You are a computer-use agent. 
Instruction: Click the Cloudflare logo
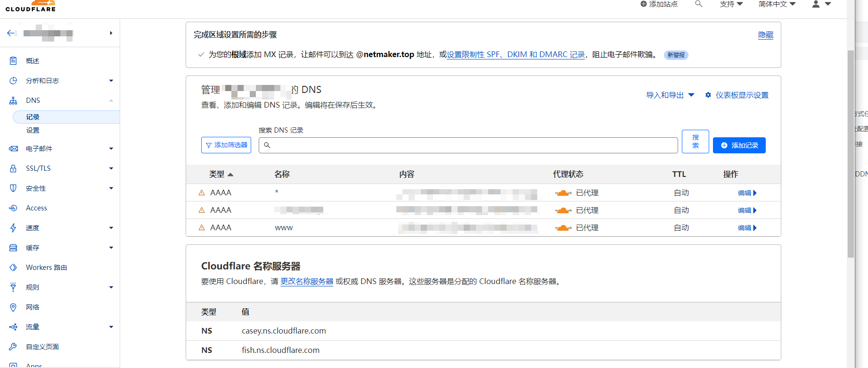click(x=31, y=6)
